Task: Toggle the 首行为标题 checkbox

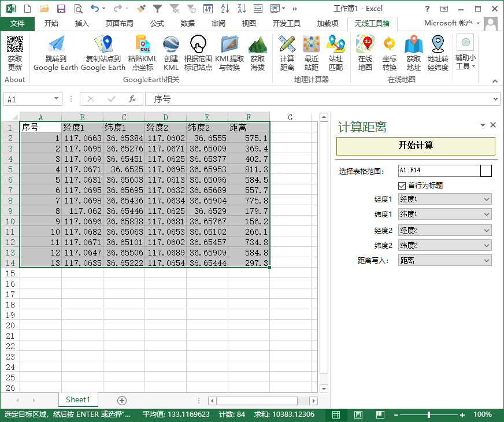Action: pyautogui.click(x=402, y=186)
